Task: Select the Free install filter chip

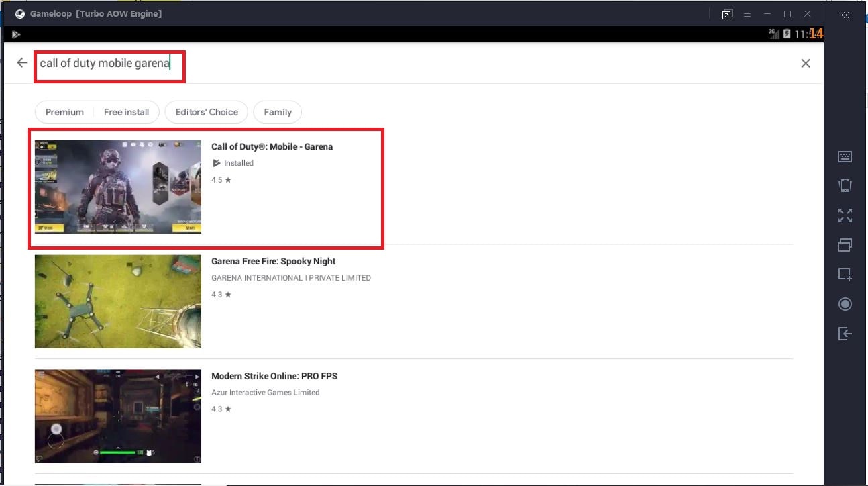Action: pos(126,112)
